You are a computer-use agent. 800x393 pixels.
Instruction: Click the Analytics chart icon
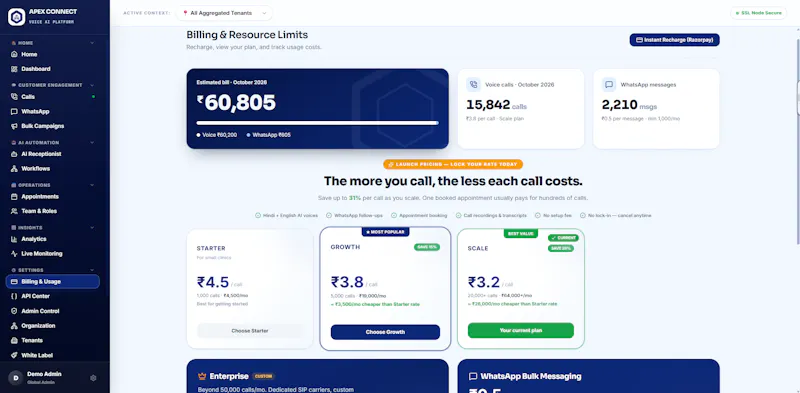click(x=14, y=239)
